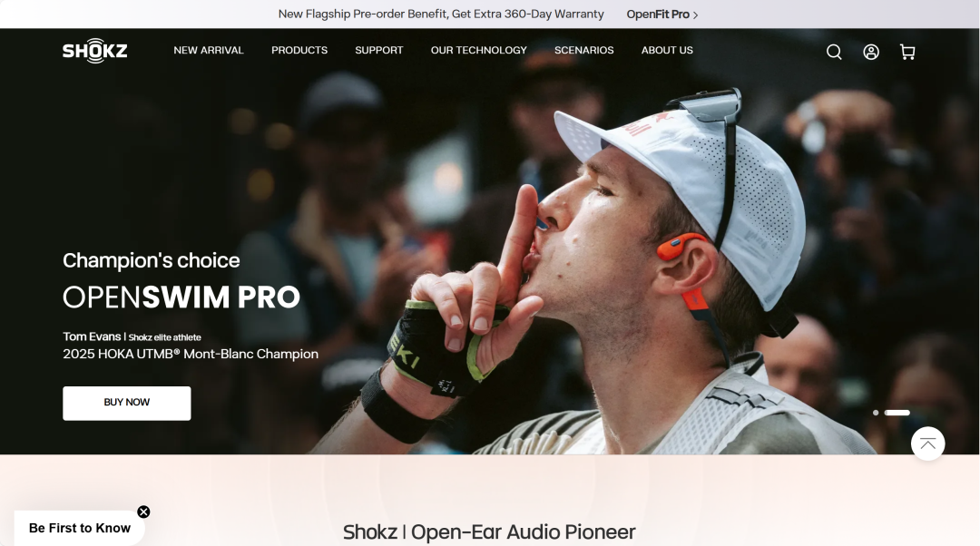Open the OUR TECHNOLOGY menu
The width and height of the screenshot is (980, 546).
point(479,51)
